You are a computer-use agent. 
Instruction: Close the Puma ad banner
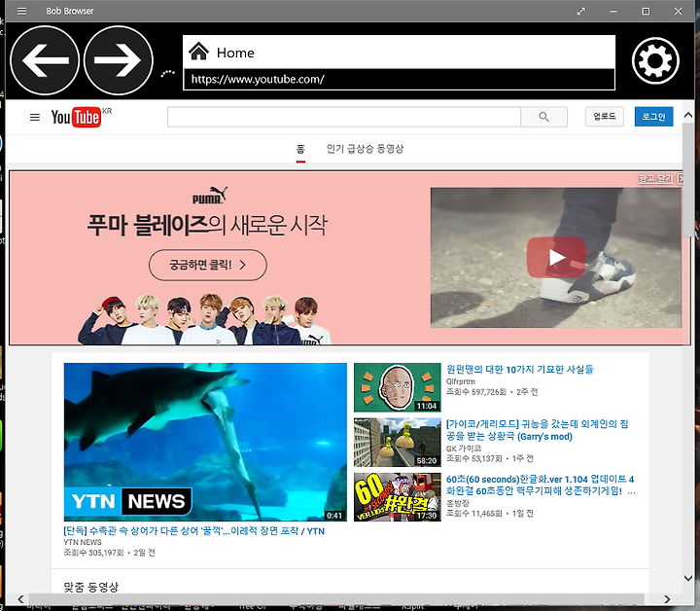pyautogui.click(x=660, y=178)
